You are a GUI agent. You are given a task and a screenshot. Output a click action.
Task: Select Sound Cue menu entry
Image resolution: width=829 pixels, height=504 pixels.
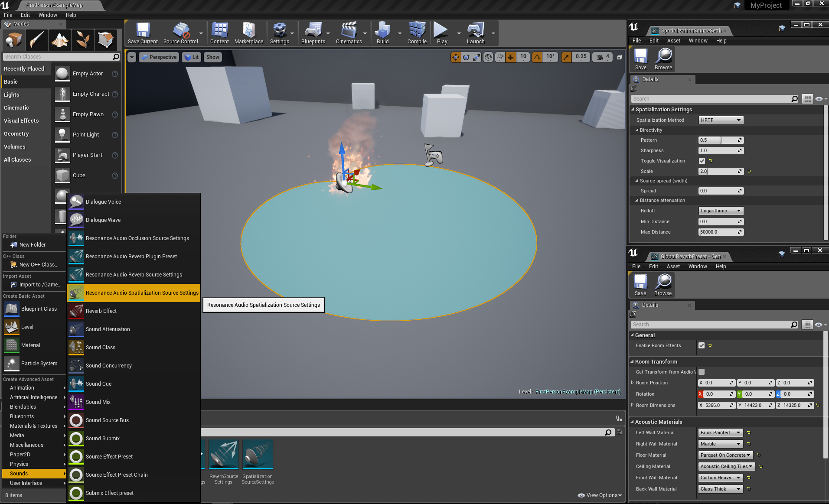tap(134, 384)
